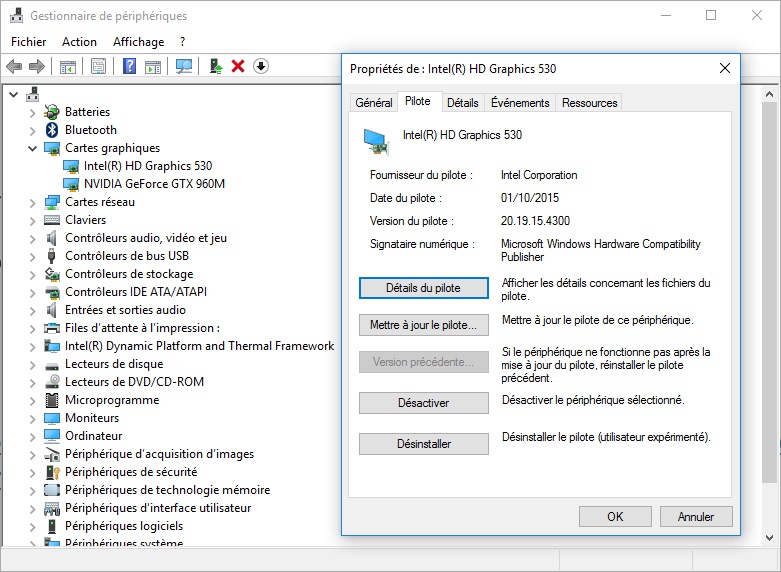Image resolution: width=781 pixels, height=572 pixels.
Task: Switch to the Ressources tab
Action: (x=589, y=103)
